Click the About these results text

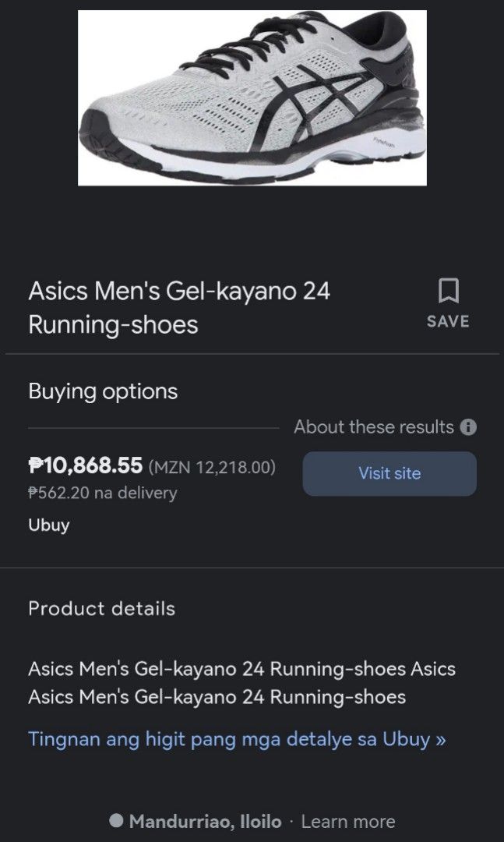click(x=373, y=427)
